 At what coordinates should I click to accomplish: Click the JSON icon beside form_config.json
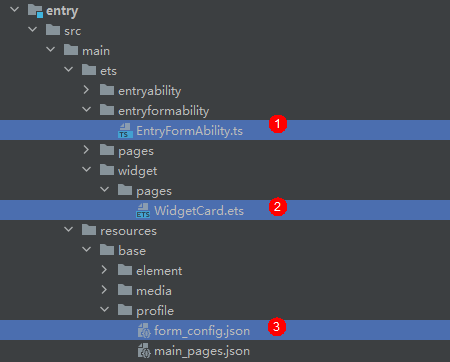144,331
